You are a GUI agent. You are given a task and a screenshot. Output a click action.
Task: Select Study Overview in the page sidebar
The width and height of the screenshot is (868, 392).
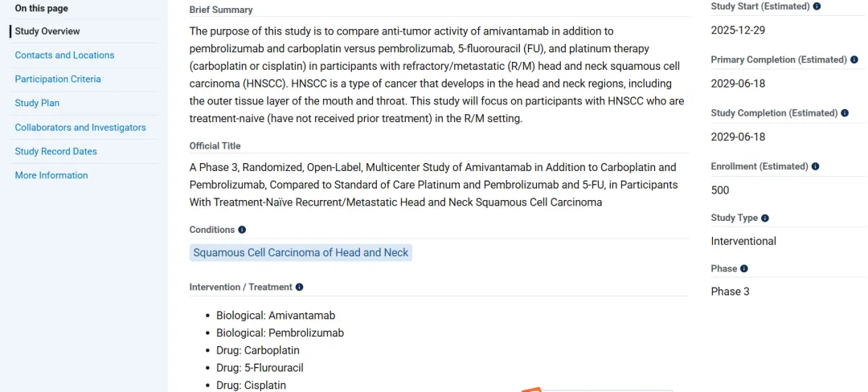pos(47,31)
